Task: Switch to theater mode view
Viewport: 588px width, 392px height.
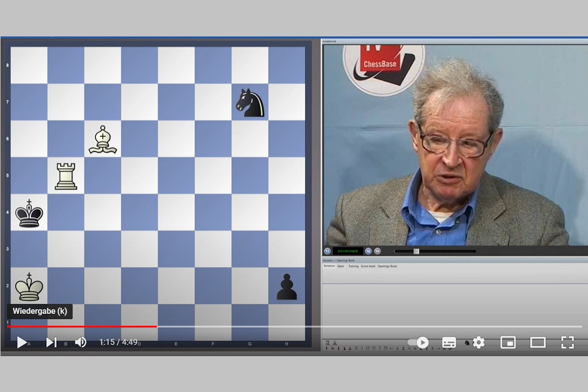Action: 537,342
